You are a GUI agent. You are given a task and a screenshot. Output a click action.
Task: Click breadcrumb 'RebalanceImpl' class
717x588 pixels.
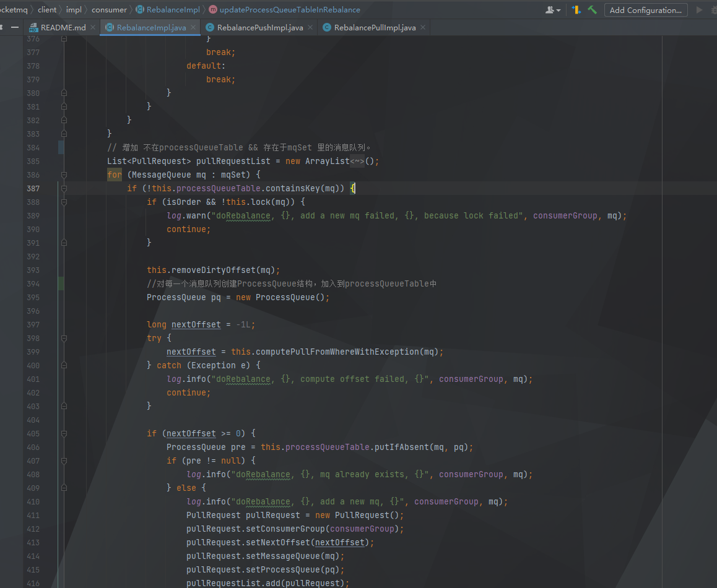173,10
